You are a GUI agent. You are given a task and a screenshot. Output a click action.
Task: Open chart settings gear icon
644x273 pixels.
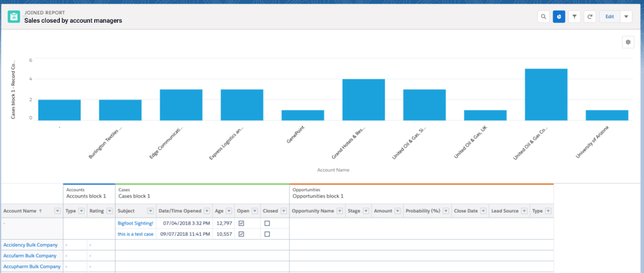(x=628, y=42)
